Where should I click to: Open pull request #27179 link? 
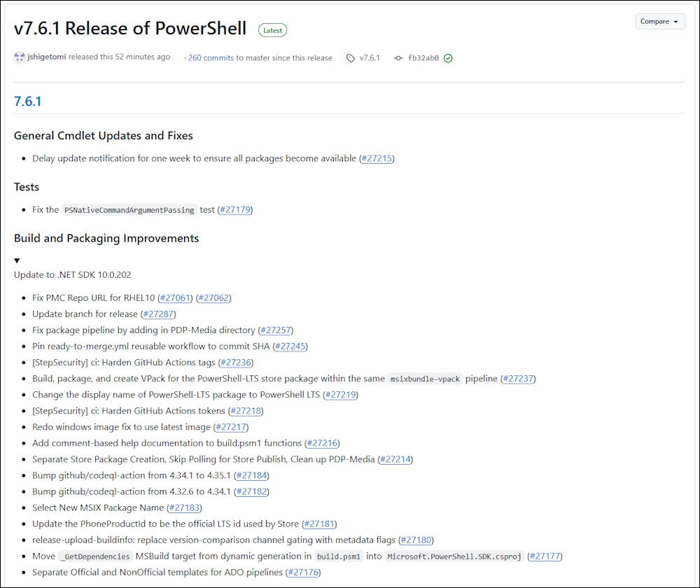coord(235,209)
